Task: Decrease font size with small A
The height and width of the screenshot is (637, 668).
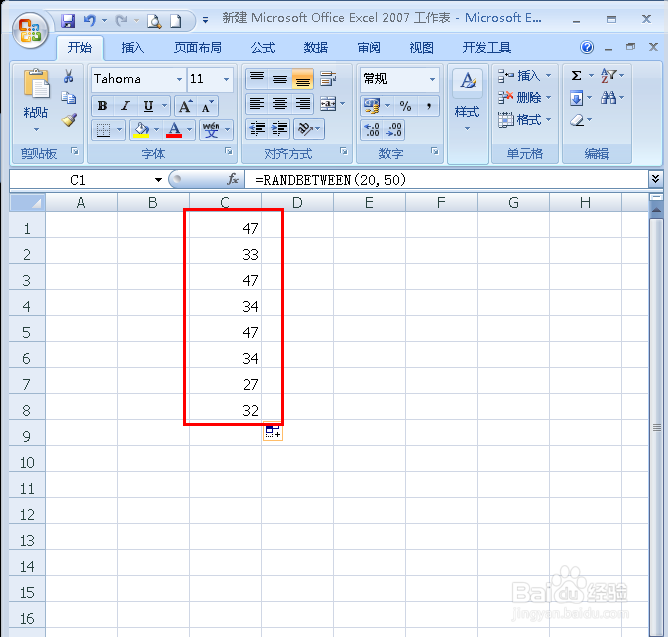Action: [x=207, y=106]
